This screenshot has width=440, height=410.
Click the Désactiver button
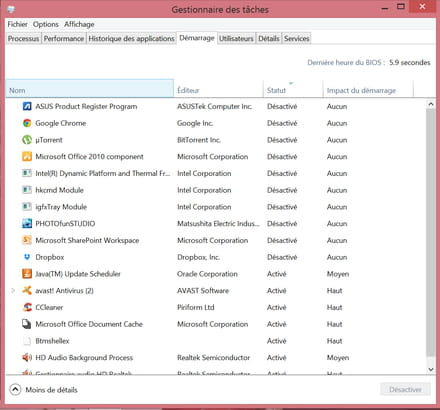[405, 389]
